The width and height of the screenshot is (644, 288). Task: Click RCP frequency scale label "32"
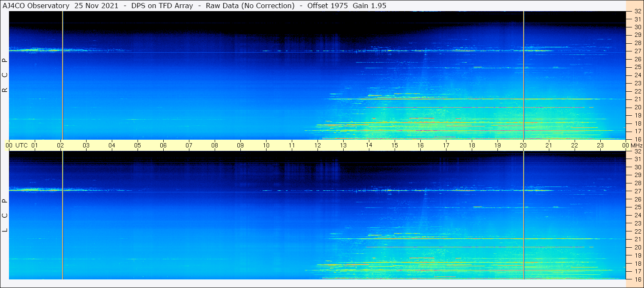(638, 12)
